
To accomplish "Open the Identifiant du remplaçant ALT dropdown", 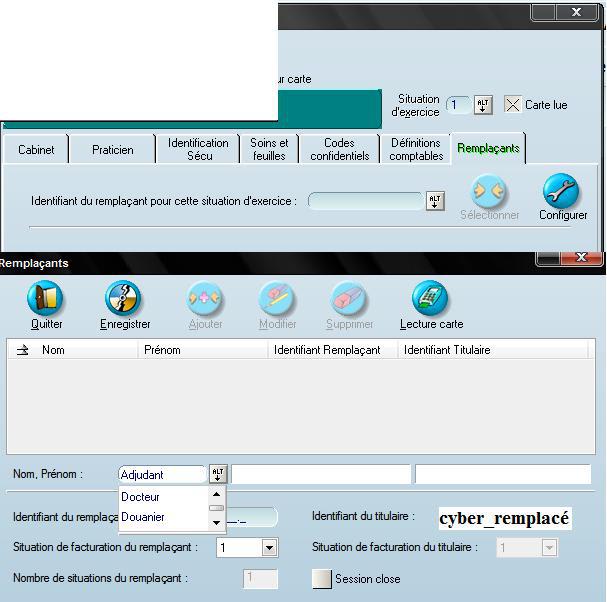I will click(x=435, y=201).
